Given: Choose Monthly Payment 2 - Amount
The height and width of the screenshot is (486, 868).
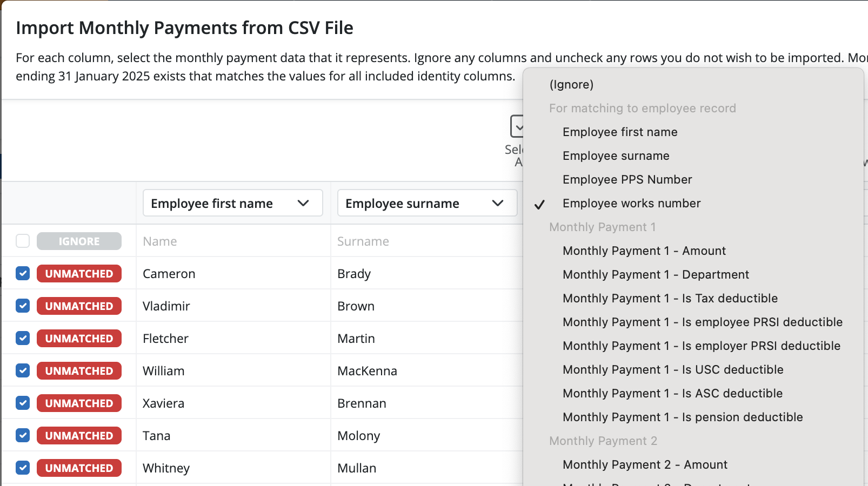Looking at the screenshot, I should 645,464.
